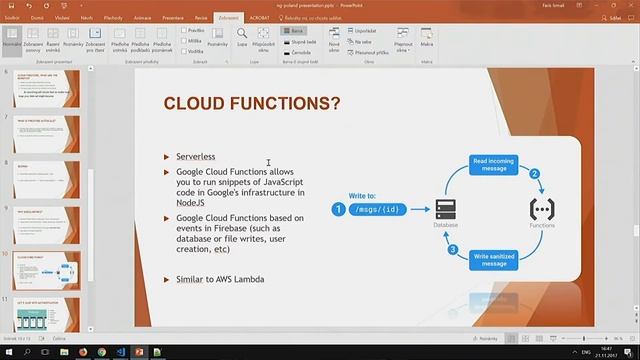640x360 pixels.
Task: Click the zoom slider handle in status bar
Action: [584, 338]
